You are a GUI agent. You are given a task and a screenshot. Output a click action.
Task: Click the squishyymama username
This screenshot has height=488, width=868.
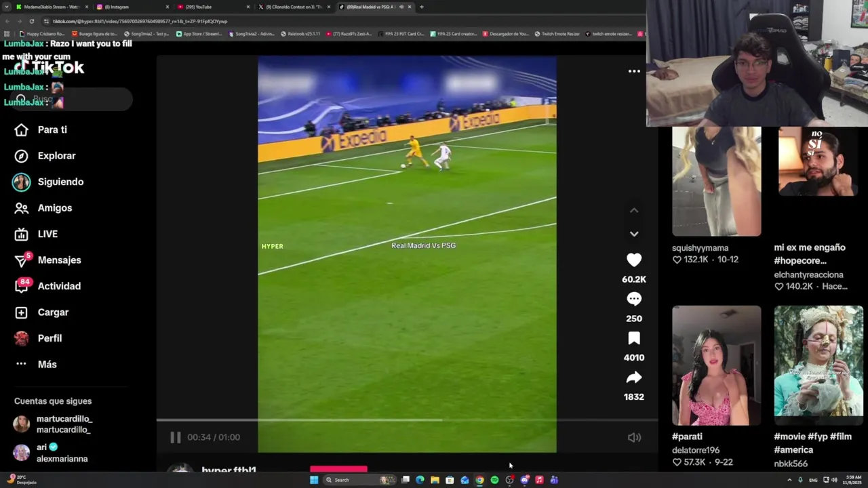[x=700, y=248]
